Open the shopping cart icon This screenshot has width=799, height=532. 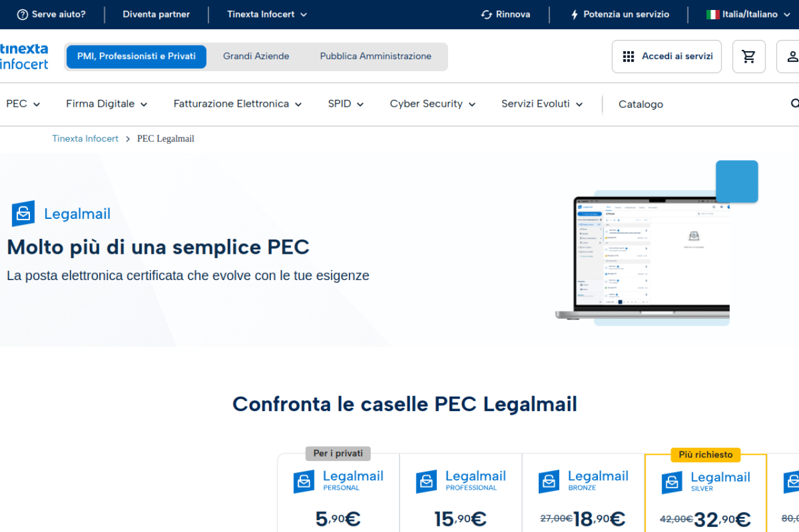pos(748,57)
